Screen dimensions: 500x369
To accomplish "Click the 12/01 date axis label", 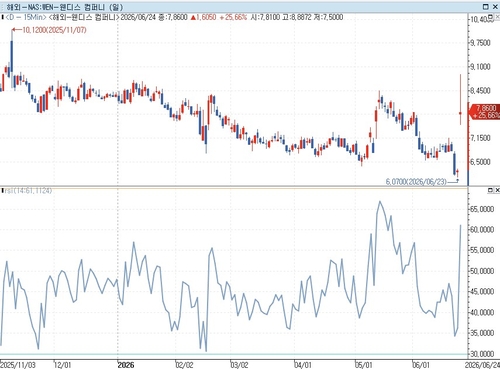I will click(63, 364).
